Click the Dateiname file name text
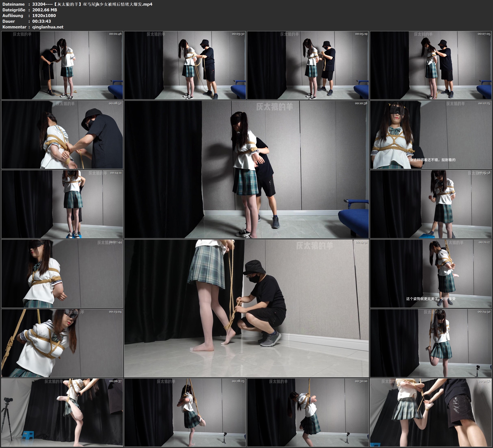The width and height of the screenshot is (493, 448). [x=92, y=4]
